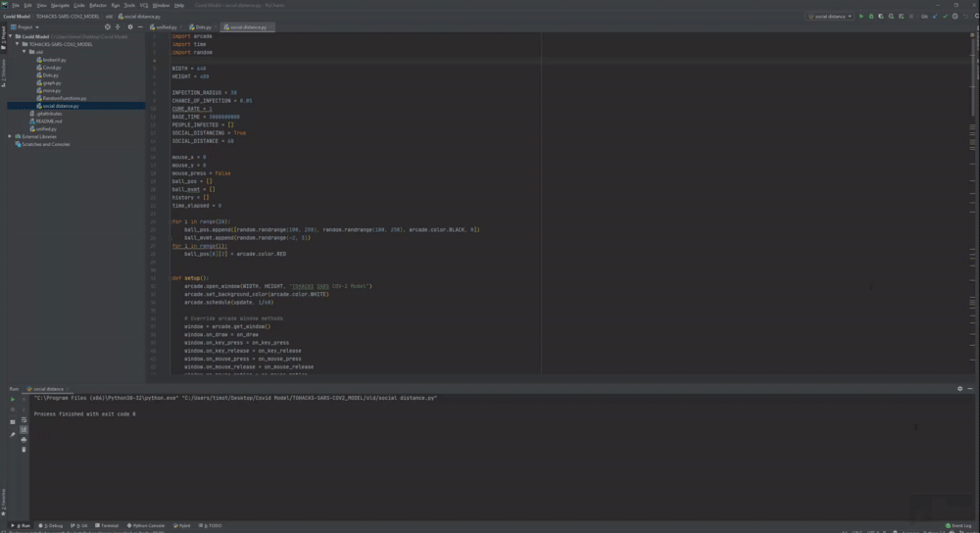Open the File menu
The height and width of the screenshot is (533, 980).
(x=16, y=5)
